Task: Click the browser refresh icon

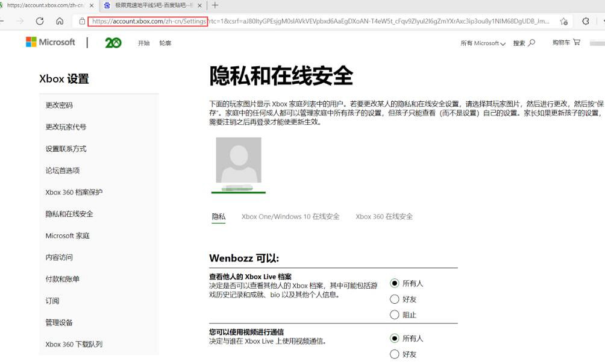Action: point(39,20)
